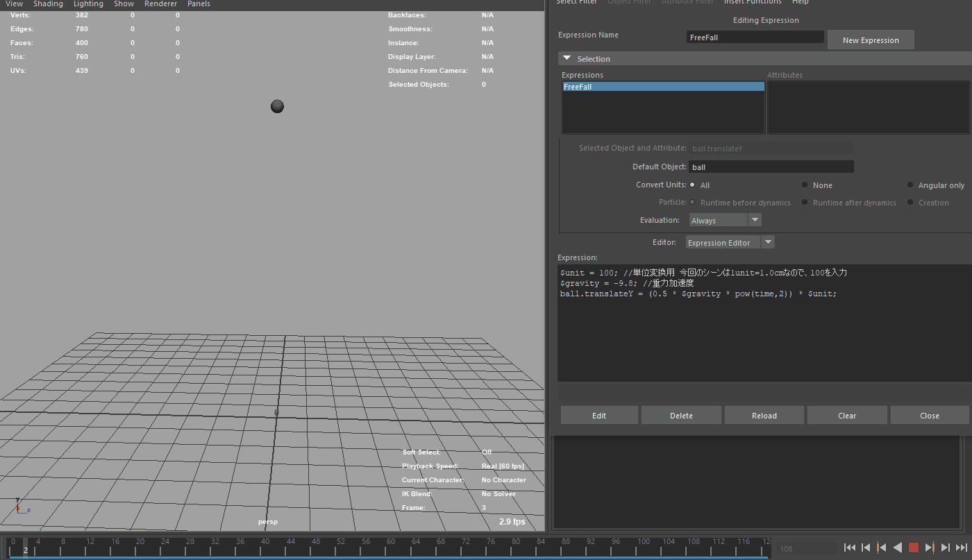The image size is (972, 560).
Task: Click the Verts count 382
Action: coord(82,15)
